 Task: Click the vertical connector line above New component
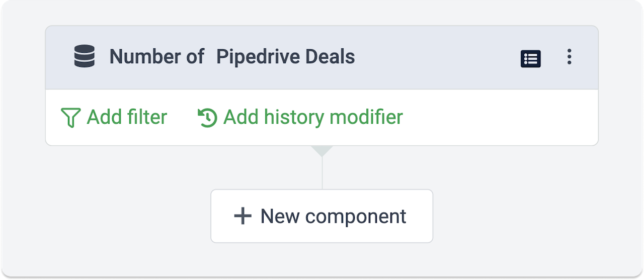click(x=322, y=173)
